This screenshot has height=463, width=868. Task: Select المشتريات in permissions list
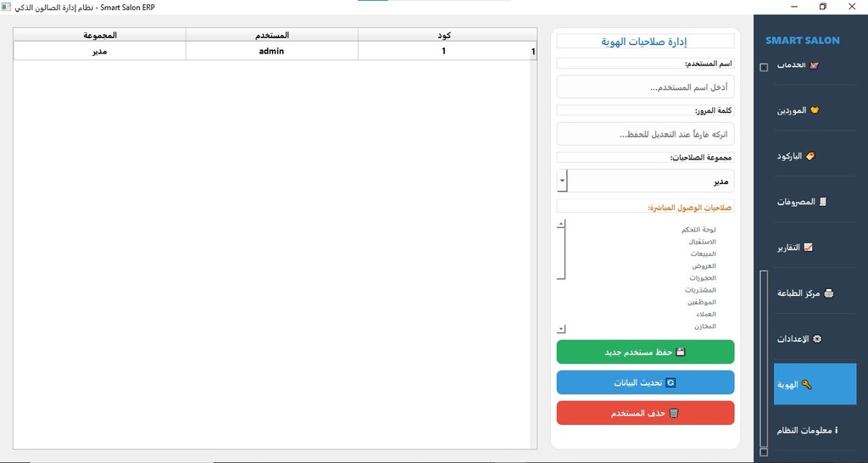700,290
